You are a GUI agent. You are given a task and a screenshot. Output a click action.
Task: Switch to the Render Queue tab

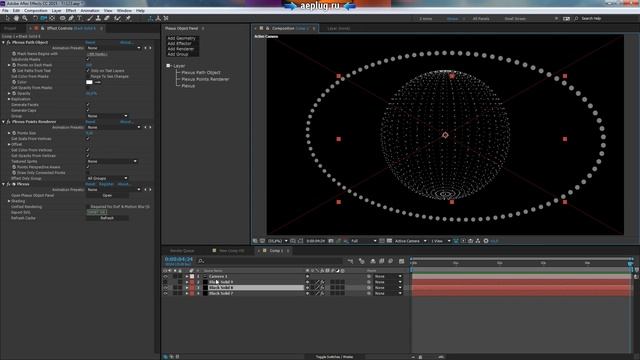click(x=182, y=251)
